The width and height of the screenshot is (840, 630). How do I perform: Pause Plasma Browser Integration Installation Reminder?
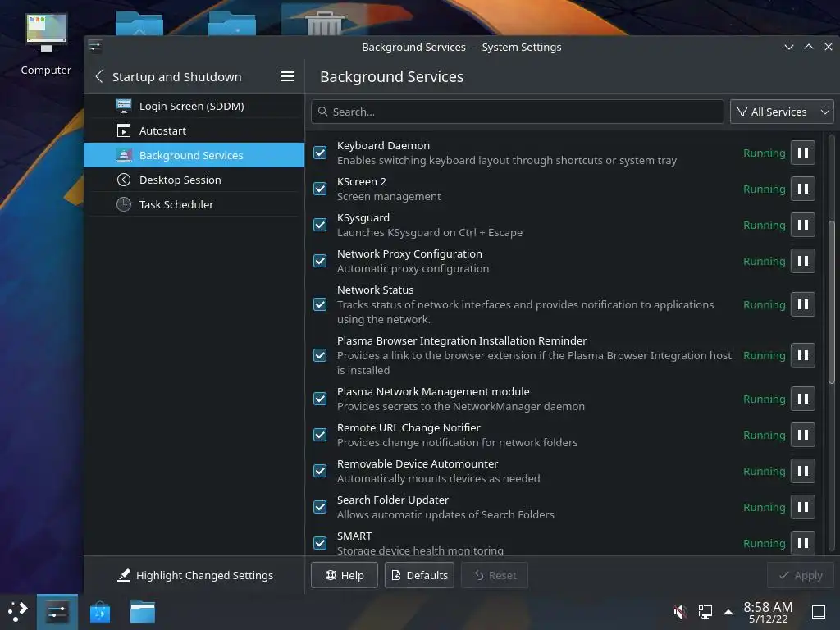pos(802,355)
